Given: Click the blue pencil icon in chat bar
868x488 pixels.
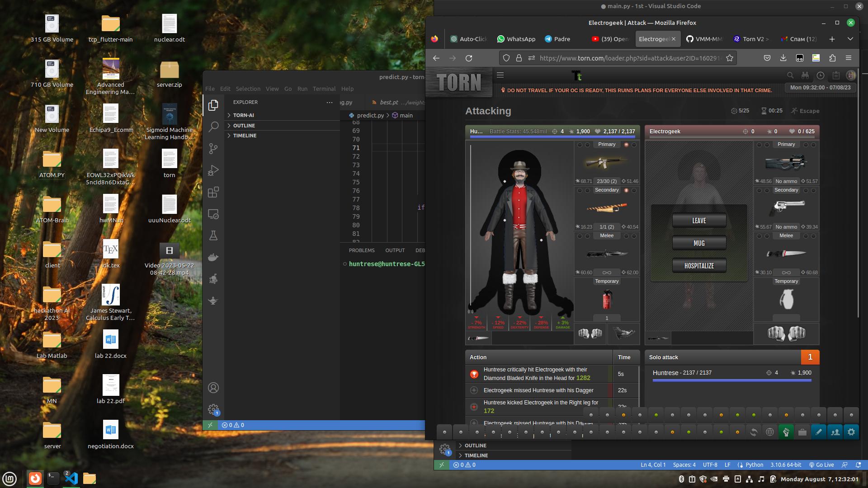Looking at the screenshot, I should click(x=819, y=432).
